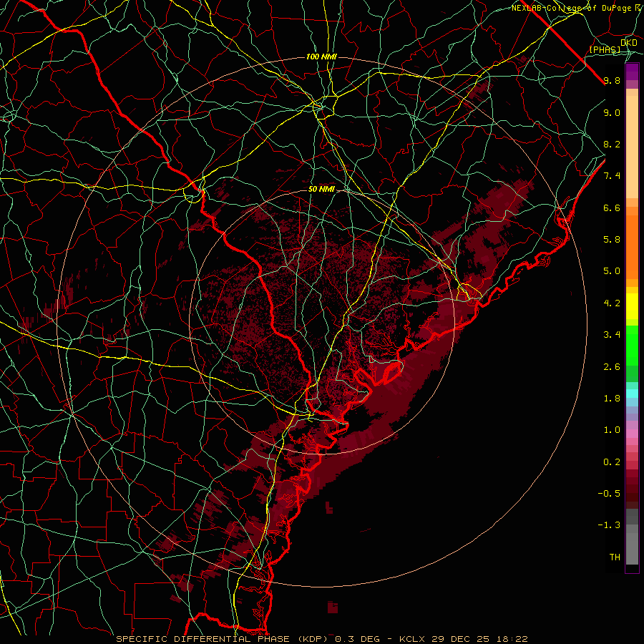644x644 pixels.
Task: Click the 2.6 value on the color scale
Action: (x=612, y=367)
